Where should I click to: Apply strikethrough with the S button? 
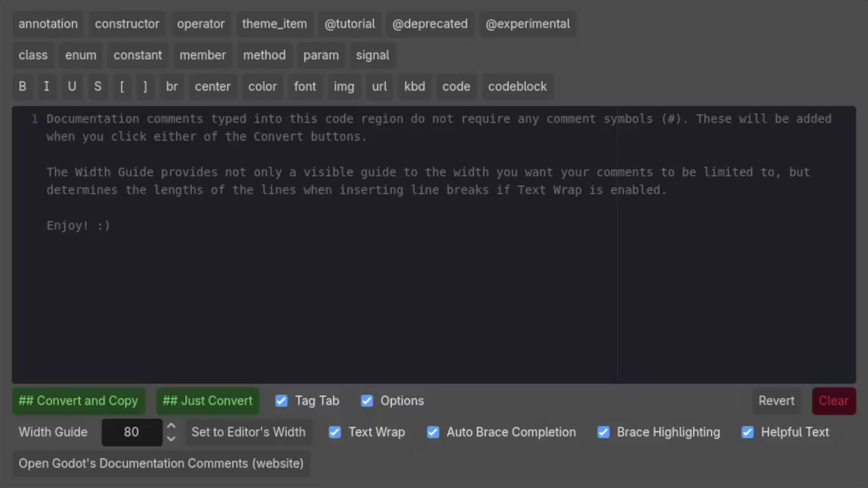click(98, 86)
